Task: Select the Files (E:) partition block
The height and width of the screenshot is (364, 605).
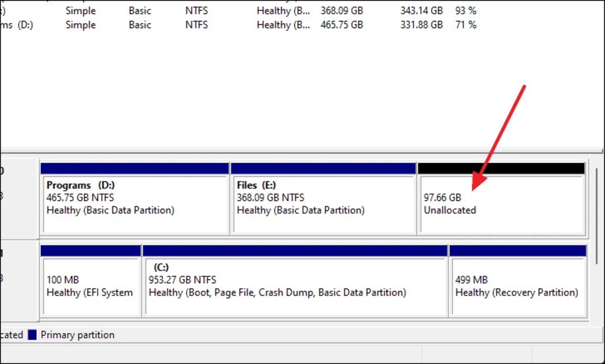Action: pos(323,205)
